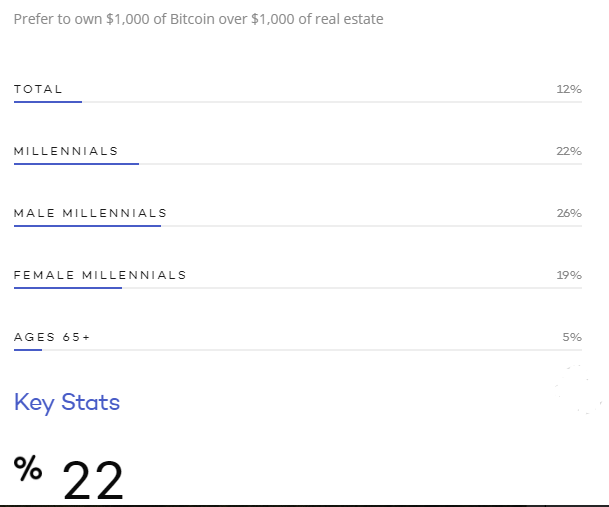609x507 pixels.
Task: Click the 5% value for Ages 65+
Action: pos(572,337)
